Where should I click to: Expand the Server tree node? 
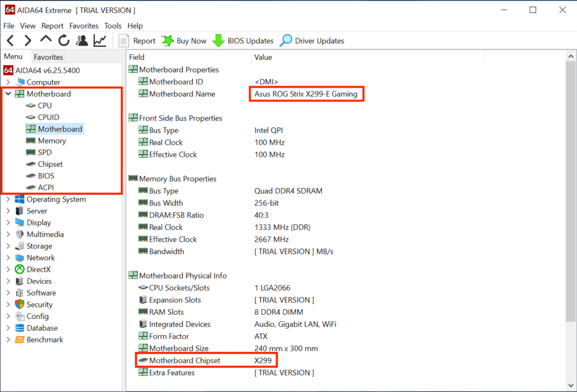click(8, 211)
